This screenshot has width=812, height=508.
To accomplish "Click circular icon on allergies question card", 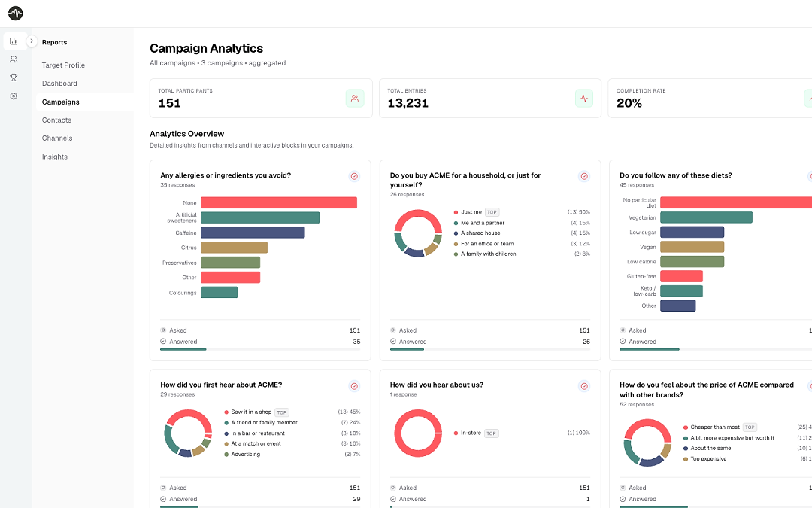I will tap(354, 176).
